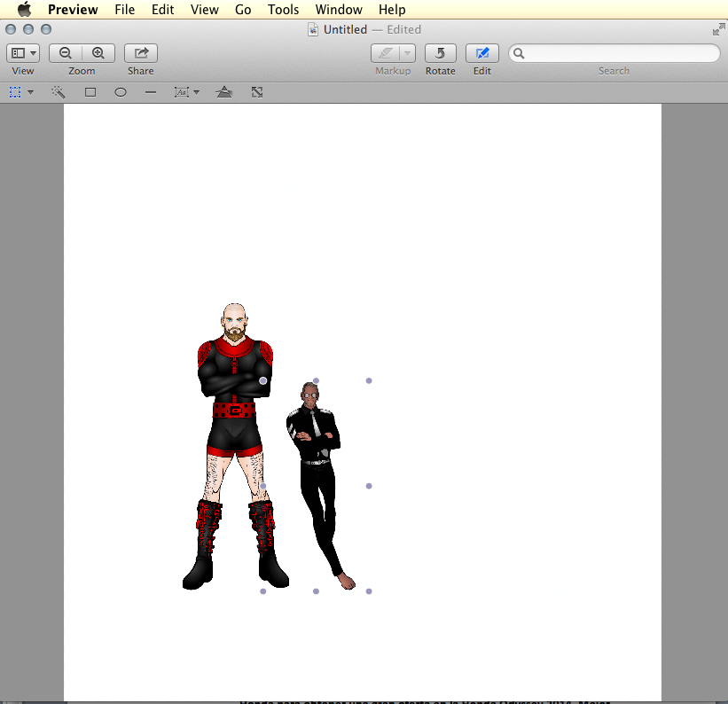Open the File menu
Screen dimensions: 728x704
click(x=125, y=10)
